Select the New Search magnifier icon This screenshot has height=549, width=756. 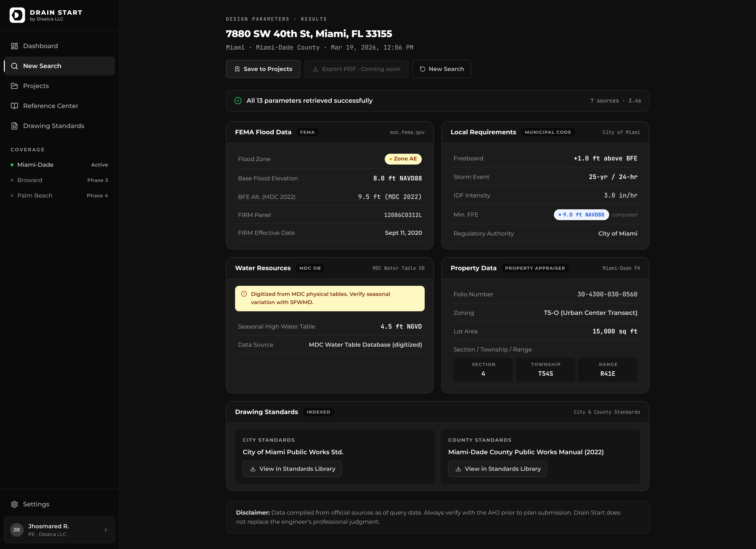[14, 66]
